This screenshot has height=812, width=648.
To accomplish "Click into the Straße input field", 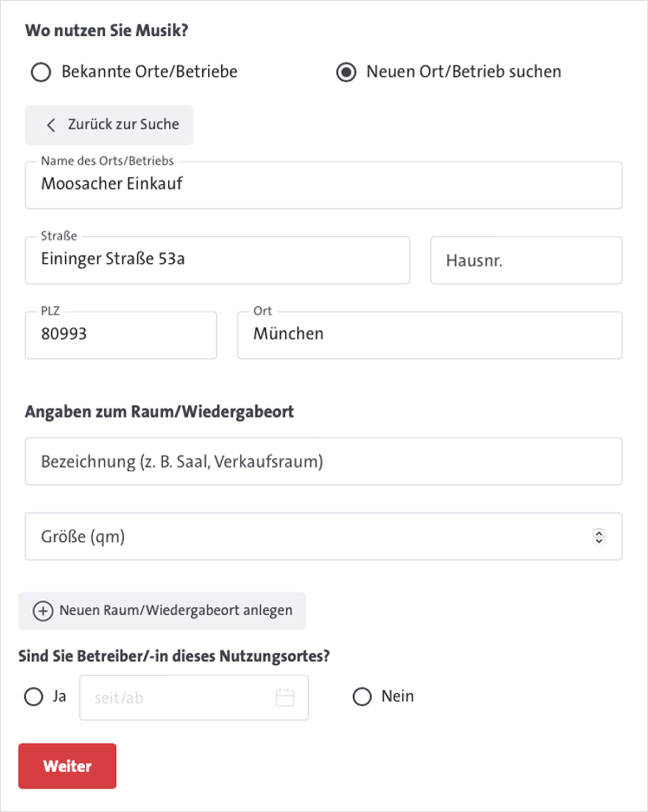I will pyautogui.click(x=217, y=260).
